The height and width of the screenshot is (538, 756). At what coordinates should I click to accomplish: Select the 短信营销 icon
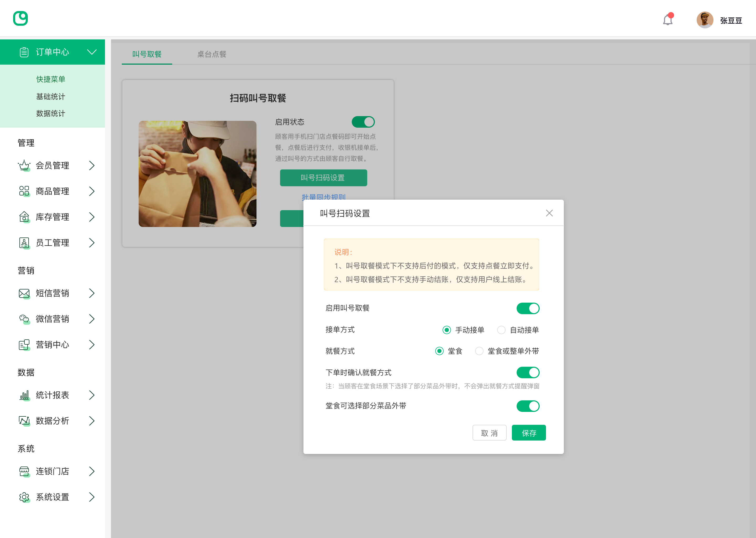click(24, 293)
